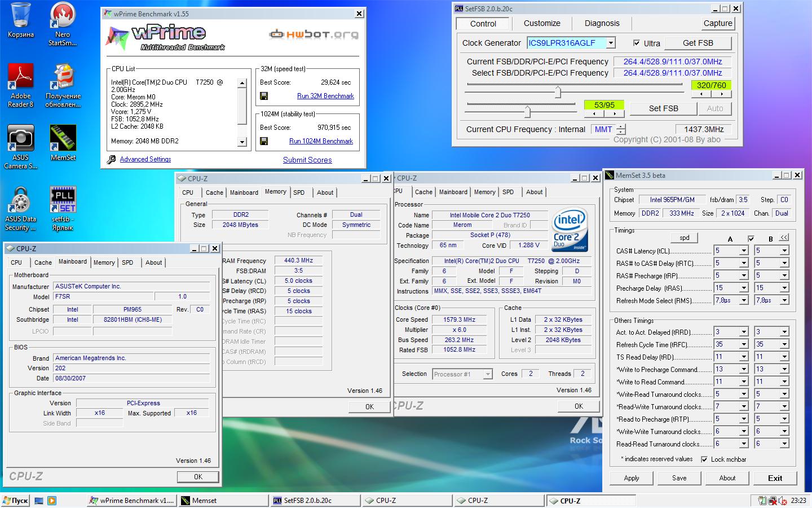
Task: Click Save button in MemSet
Action: tap(679, 478)
